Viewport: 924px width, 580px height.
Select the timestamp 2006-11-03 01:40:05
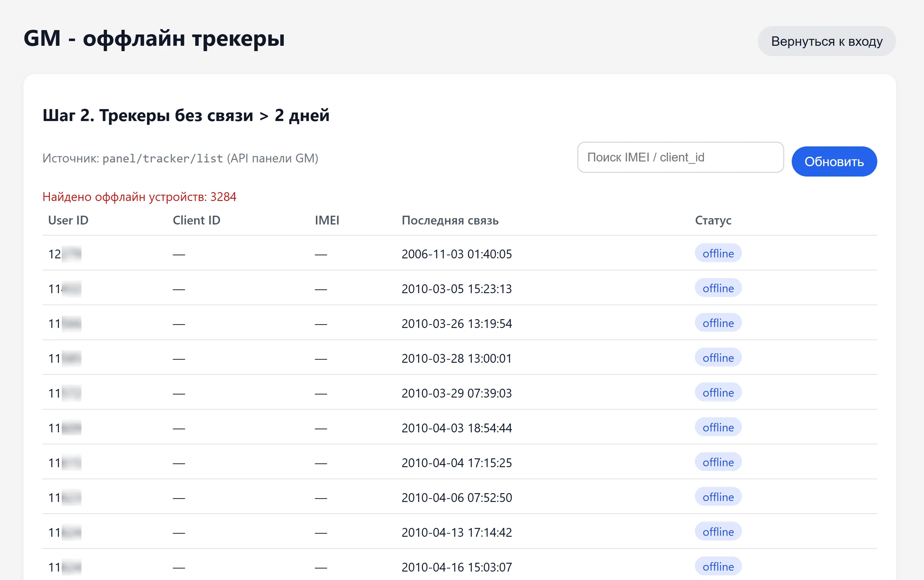coord(457,254)
